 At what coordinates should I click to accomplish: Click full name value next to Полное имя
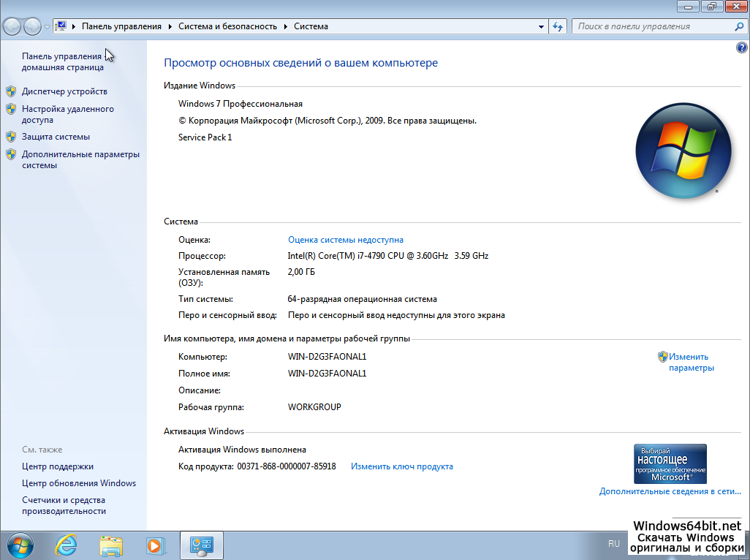coord(327,374)
